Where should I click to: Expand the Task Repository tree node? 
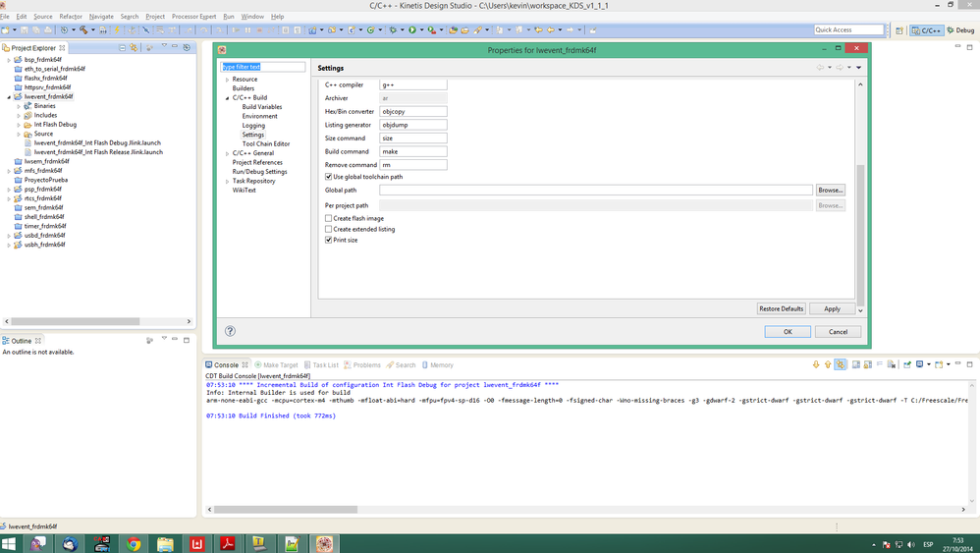228,181
